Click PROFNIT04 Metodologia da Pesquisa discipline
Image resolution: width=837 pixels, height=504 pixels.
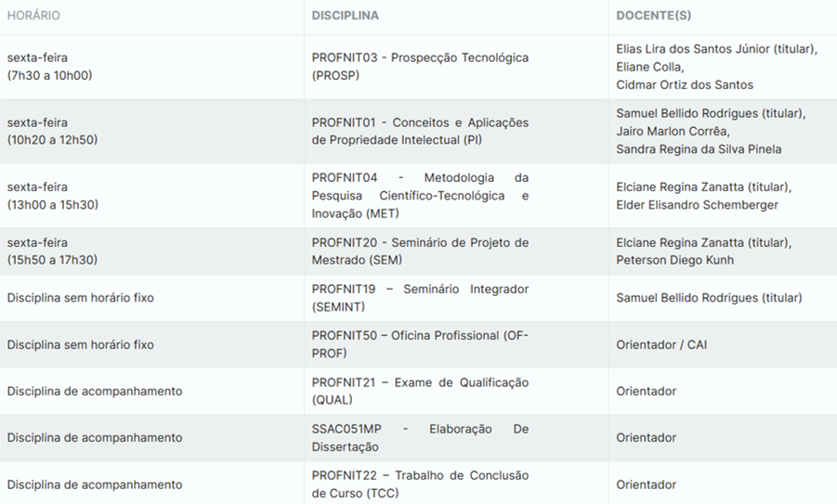pos(420,196)
